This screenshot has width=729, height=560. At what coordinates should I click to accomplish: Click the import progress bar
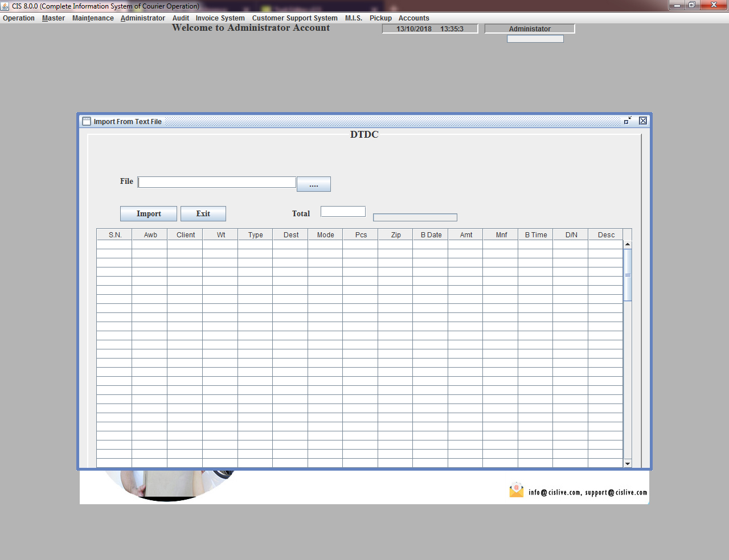point(415,217)
